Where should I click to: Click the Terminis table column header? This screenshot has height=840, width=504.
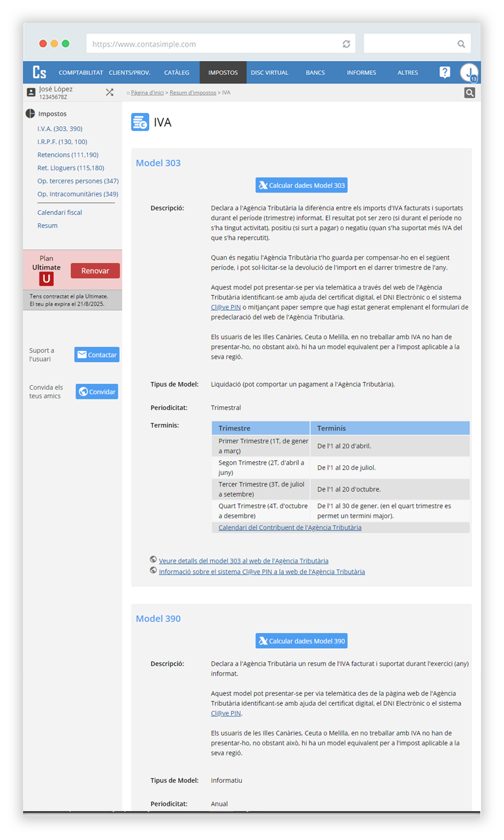[390, 428]
